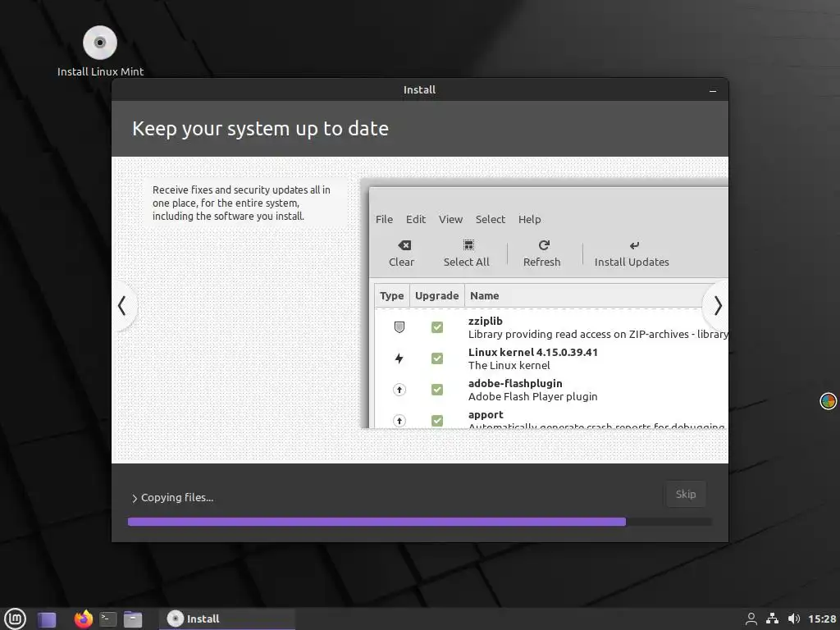
Task: Click the volume tray icon
Action: (794, 619)
